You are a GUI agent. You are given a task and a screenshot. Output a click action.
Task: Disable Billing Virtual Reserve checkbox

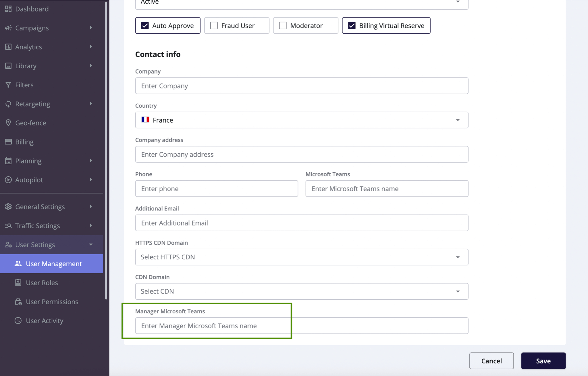pos(352,25)
